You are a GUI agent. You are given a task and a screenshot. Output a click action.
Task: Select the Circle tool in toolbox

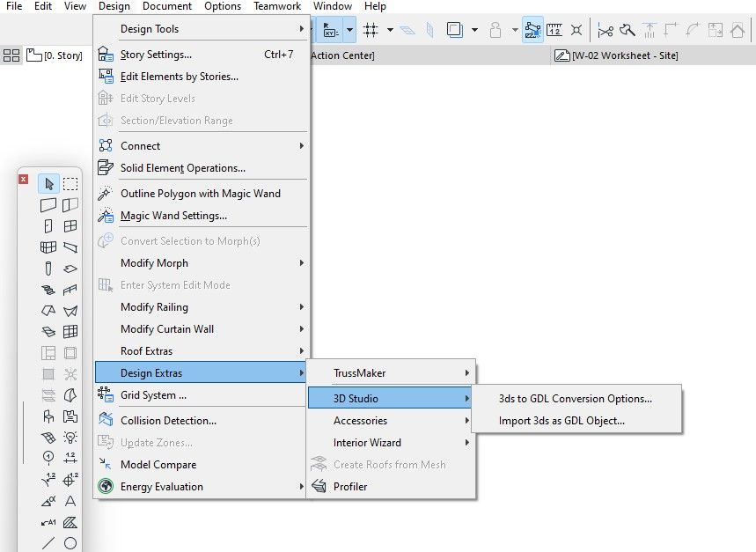[70, 543]
